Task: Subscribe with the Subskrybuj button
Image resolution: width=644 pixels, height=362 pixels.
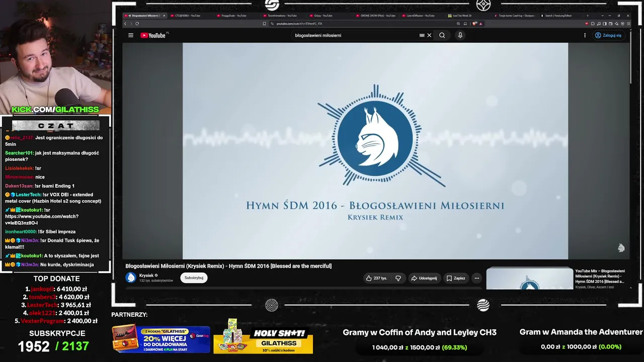Action: point(194,278)
